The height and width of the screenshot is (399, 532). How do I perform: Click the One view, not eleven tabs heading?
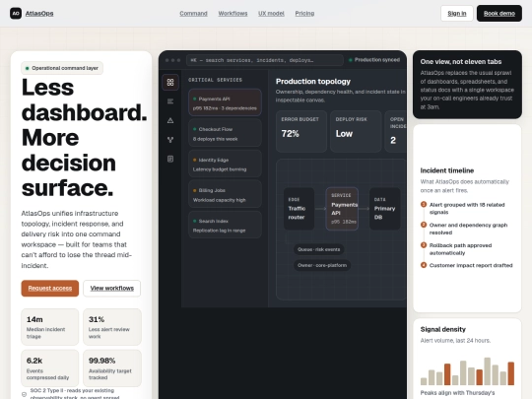(x=461, y=61)
